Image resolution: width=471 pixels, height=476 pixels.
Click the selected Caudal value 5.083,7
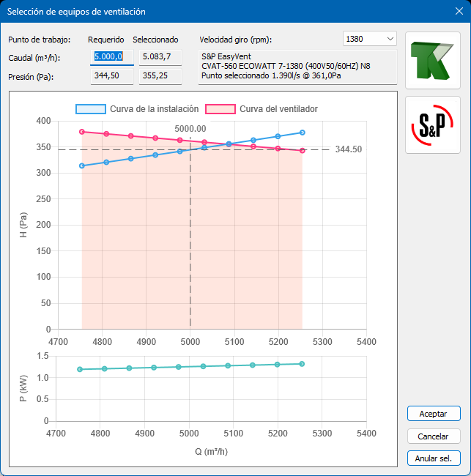click(160, 56)
